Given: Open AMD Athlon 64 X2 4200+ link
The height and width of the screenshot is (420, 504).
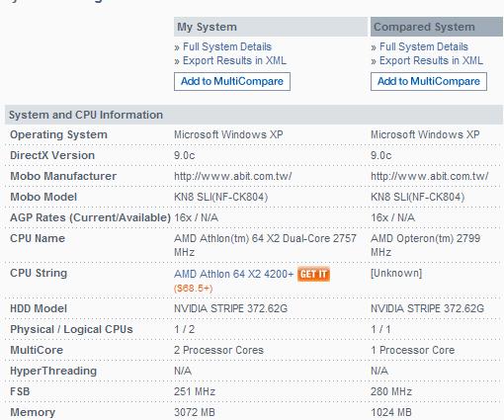Looking at the screenshot, I should click(x=233, y=274).
